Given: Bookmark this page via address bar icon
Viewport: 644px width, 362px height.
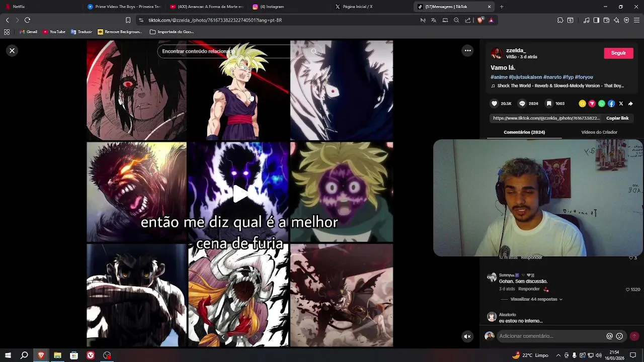Looking at the screenshot, I should point(128,20).
